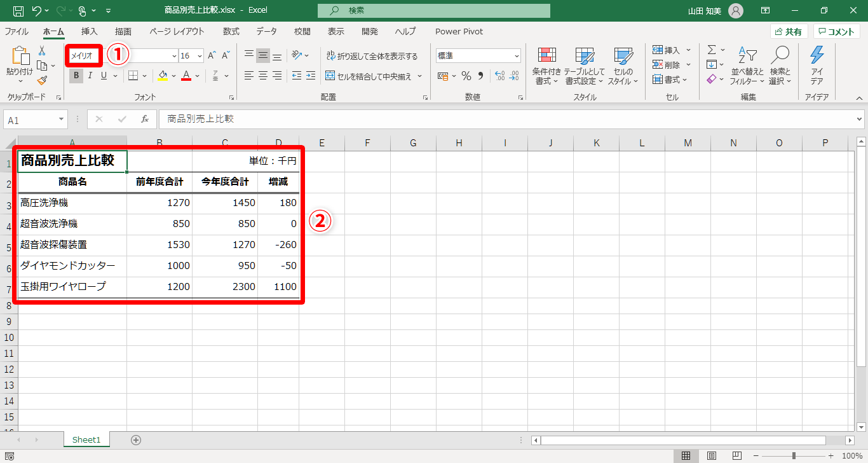Switch to the データ tab
Image resolution: width=868 pixels, height=463 pixels.
267,32
